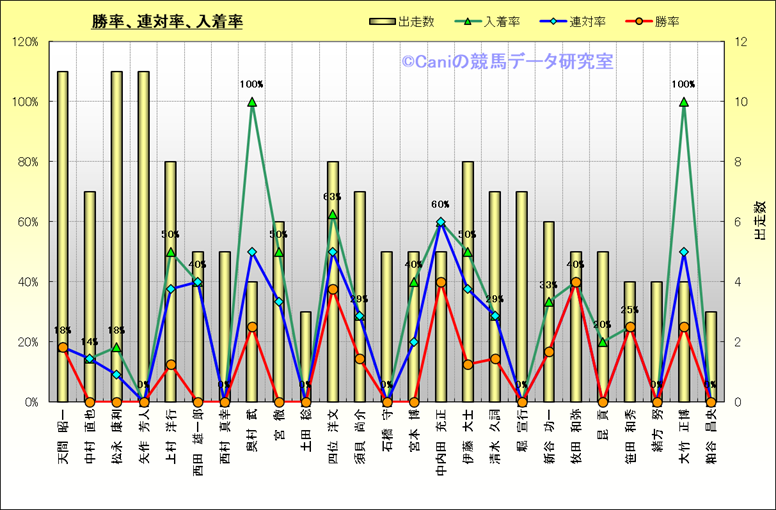The height and width of the screenshot is (510, 776).
Task: Click the 25% data label above 笹田 和秀
Action: (629, 310)
